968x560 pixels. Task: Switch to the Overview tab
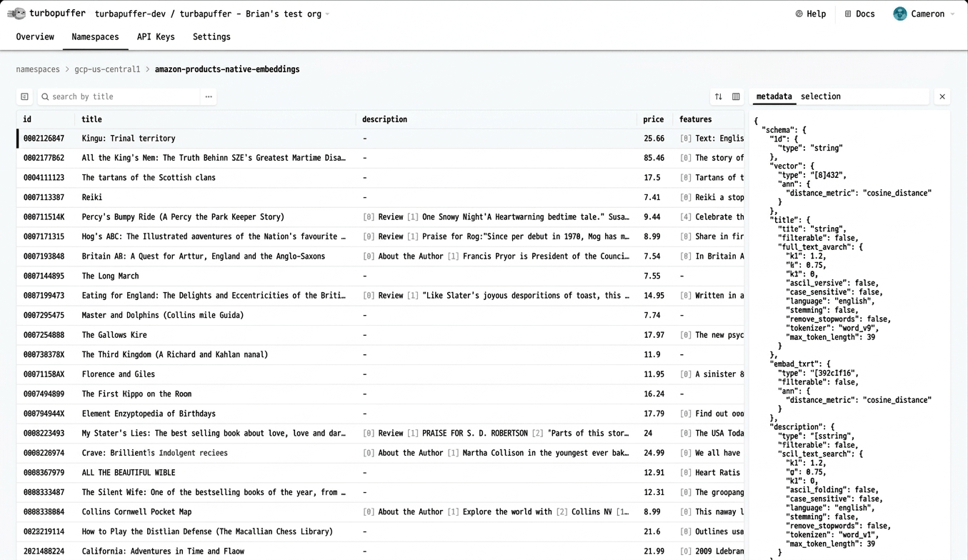point(35,37)
